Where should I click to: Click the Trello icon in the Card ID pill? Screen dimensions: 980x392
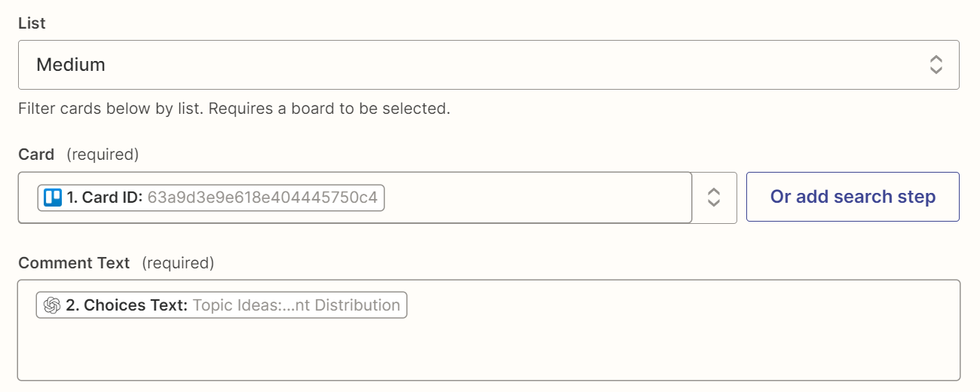coord(53,198)
